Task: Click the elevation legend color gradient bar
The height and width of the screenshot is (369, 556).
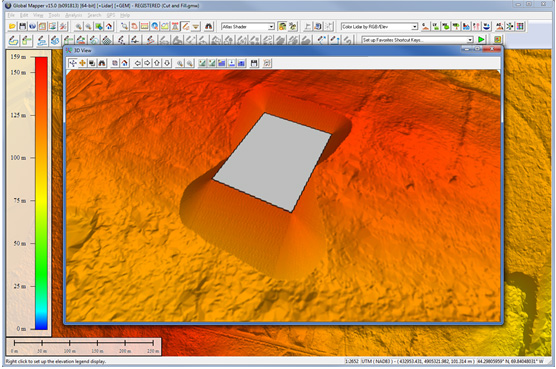Action: (x=41, y=193)
